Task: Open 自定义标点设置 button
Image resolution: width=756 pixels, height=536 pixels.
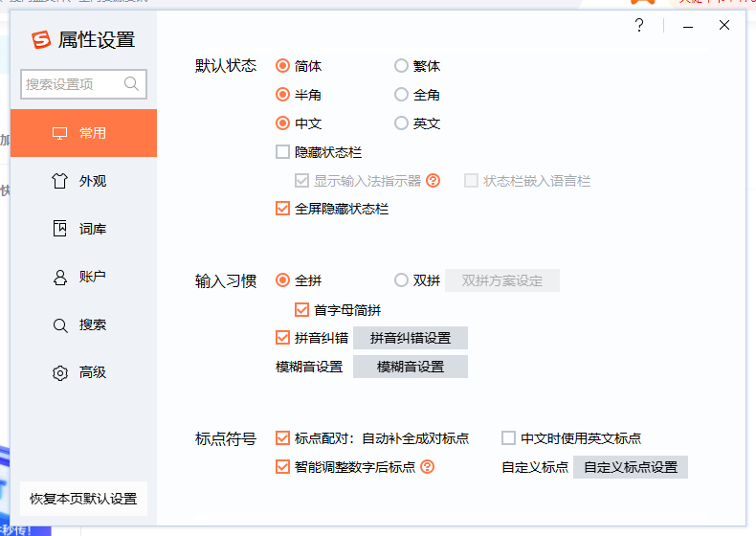Action: [x=631, y=467]
